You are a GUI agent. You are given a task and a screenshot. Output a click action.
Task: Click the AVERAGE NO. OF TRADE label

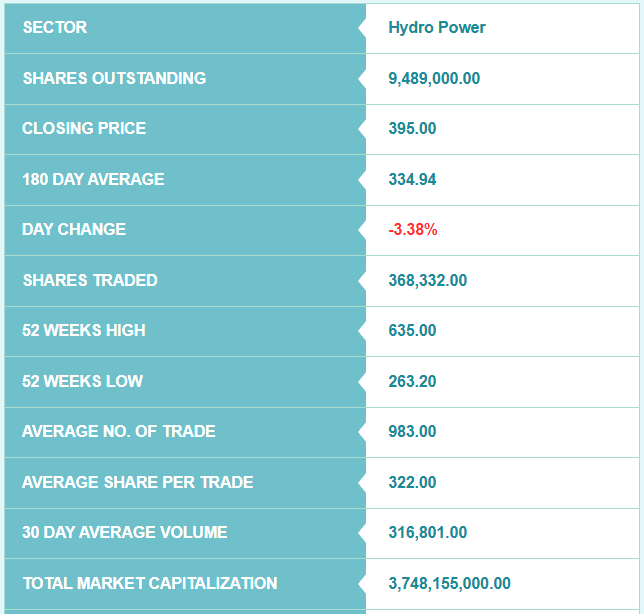pos(119,432)
